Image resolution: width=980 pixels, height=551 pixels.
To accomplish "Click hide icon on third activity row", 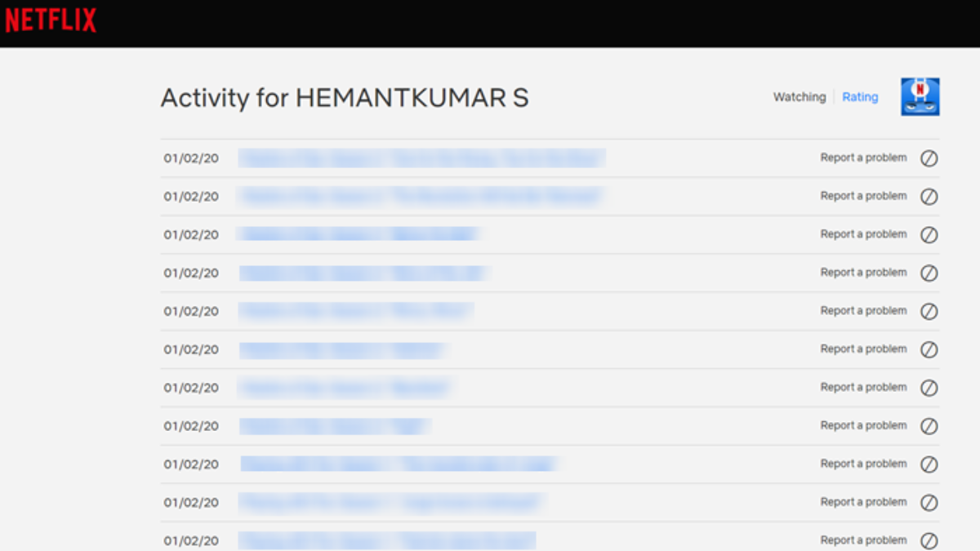I will pyautogui.click(x=929, y=235).
